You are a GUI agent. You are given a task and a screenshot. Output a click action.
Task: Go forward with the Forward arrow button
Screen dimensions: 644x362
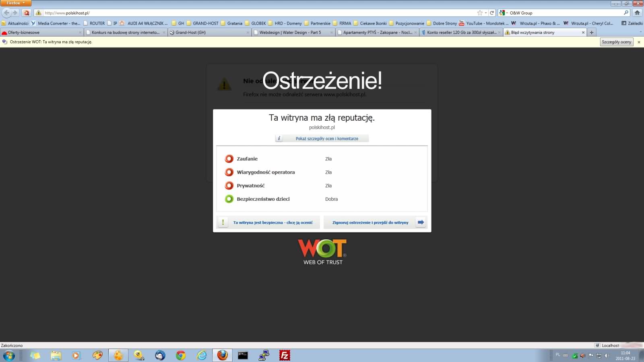coord(15,13)
